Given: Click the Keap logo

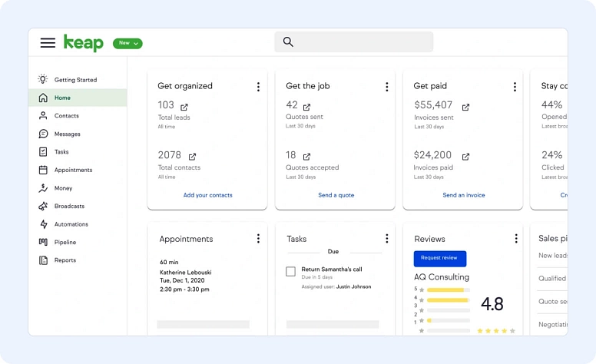Looking at the screenshot, I should point(83,43).
